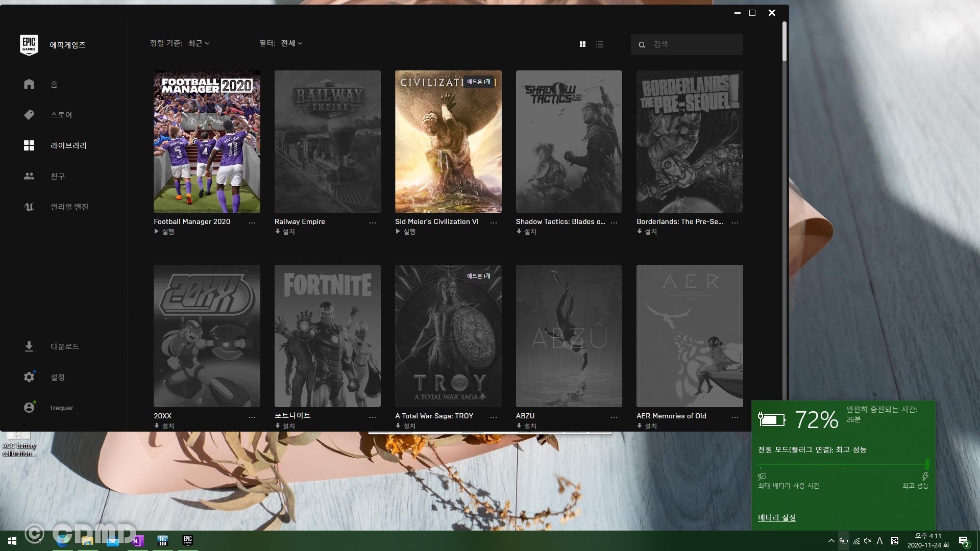Image resolution: width=980 pixels, height=551 pixels.
Task: Open more options for ABZU
Action: (x=614, y=417)
